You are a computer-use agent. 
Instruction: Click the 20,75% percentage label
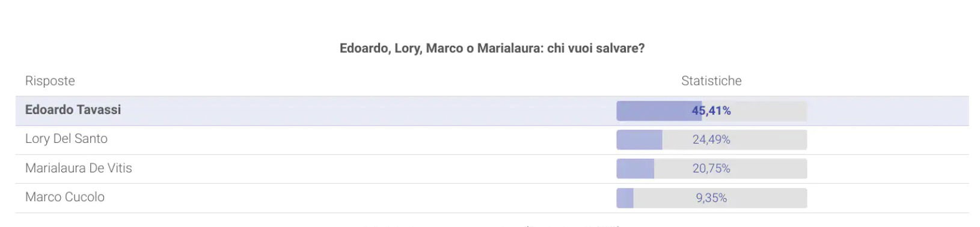pyautogui.click(x=711, y=169)
